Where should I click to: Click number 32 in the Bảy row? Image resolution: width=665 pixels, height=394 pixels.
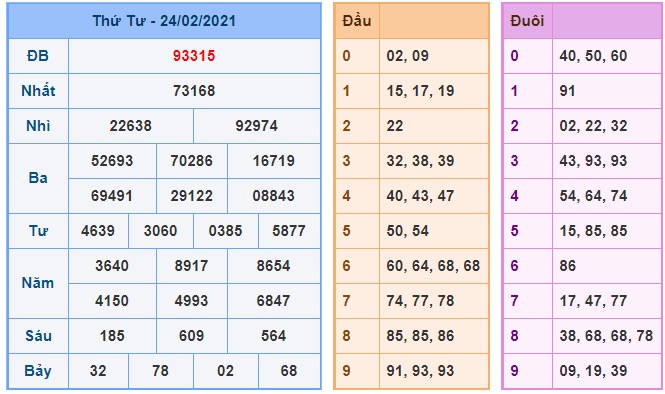tap(98, 371)
